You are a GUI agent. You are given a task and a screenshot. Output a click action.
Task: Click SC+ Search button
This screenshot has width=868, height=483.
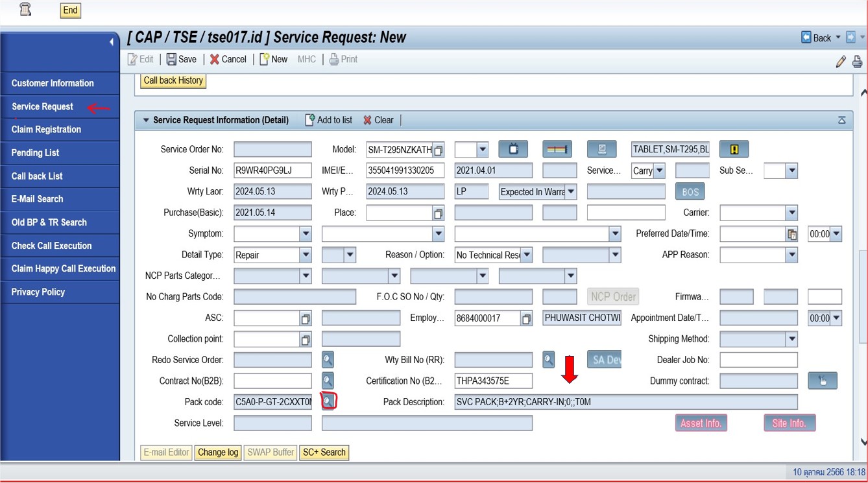coord(324,453)
